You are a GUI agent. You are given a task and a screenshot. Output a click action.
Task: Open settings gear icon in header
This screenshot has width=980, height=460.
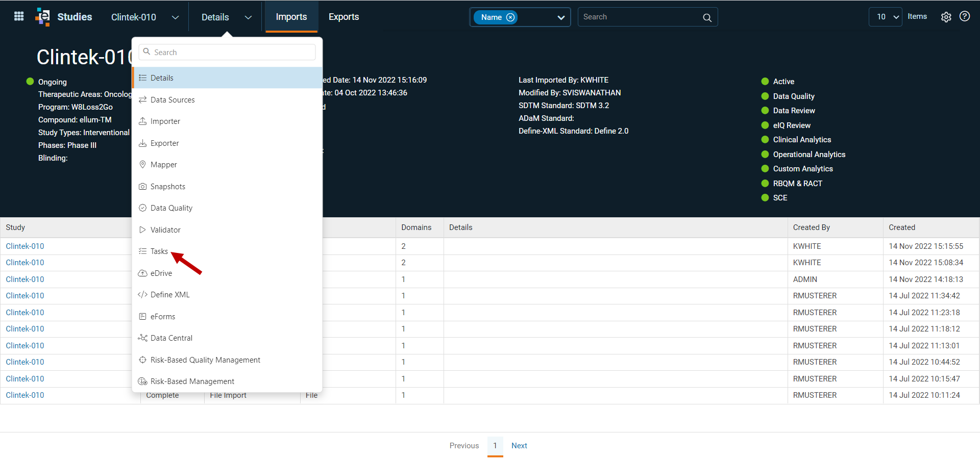point(946,17)
